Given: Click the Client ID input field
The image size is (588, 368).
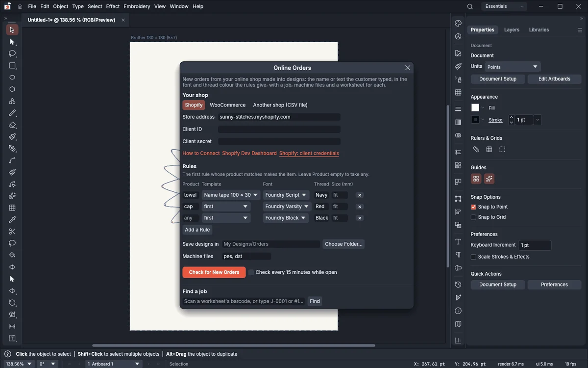Looking at the screenshot, I should 279,129.
